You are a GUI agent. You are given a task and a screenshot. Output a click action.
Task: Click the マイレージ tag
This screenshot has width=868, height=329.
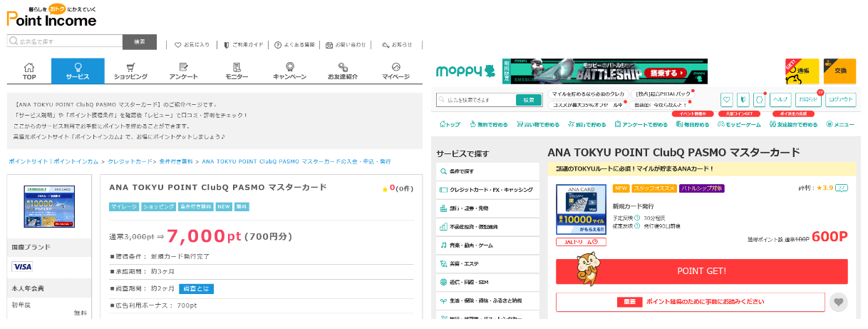coord(124,207)
